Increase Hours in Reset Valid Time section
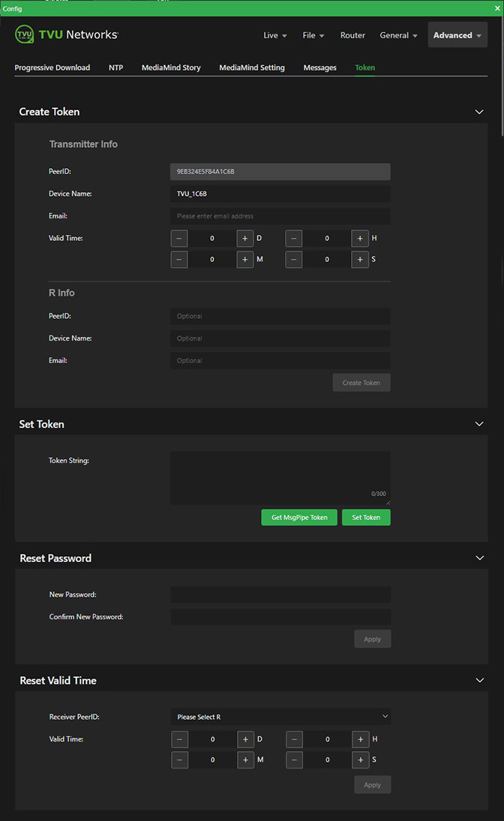504x821 pixels. tap(361, 739)
